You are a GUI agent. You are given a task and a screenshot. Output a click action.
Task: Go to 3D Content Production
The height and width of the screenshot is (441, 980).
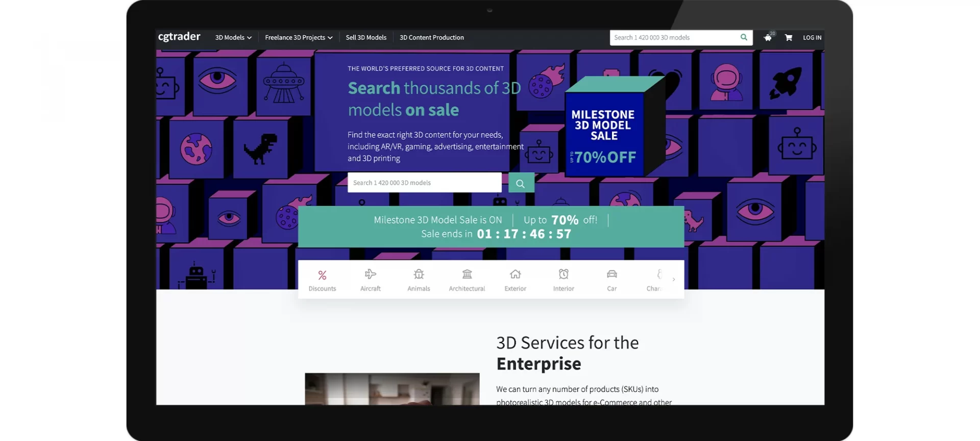(432, 38)
